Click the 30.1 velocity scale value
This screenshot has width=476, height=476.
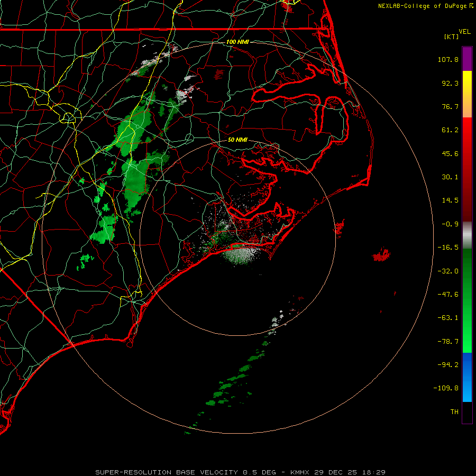pos(450,177)
